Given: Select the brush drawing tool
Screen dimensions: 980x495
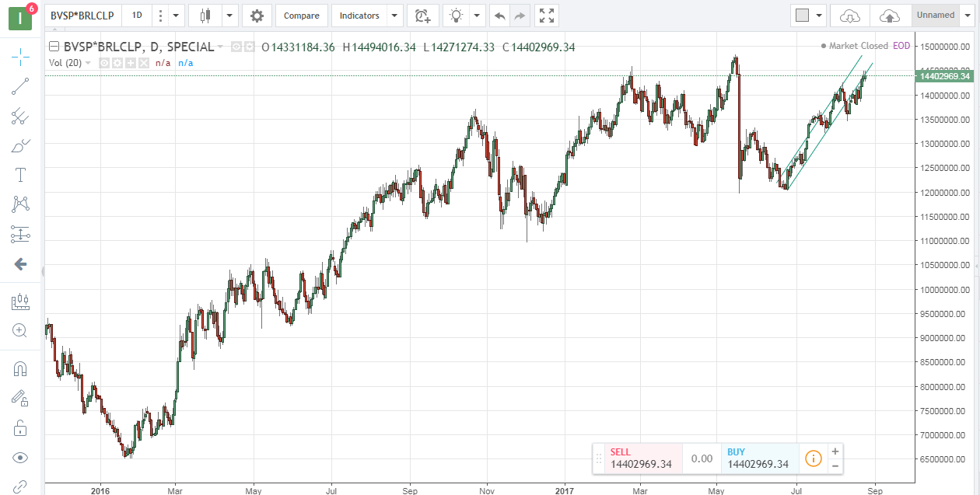Looking at the screenshot, I should click(x=21, y=145).
